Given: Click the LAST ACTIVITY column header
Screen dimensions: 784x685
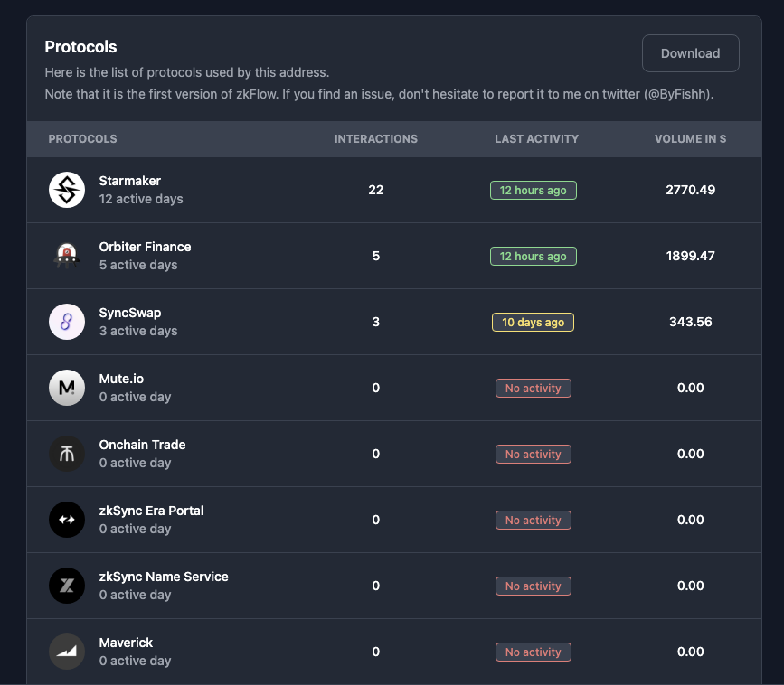Looking at the screenshot, I should click(536, 139).
